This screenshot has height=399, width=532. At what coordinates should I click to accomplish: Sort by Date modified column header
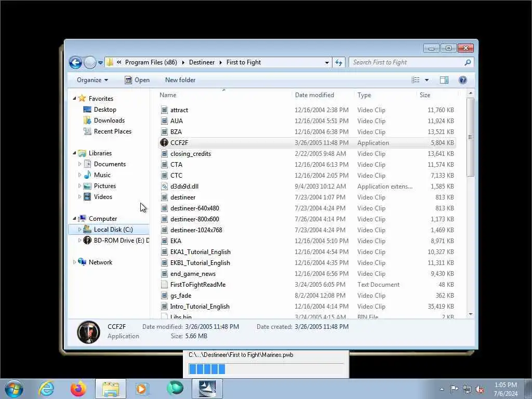314,95
